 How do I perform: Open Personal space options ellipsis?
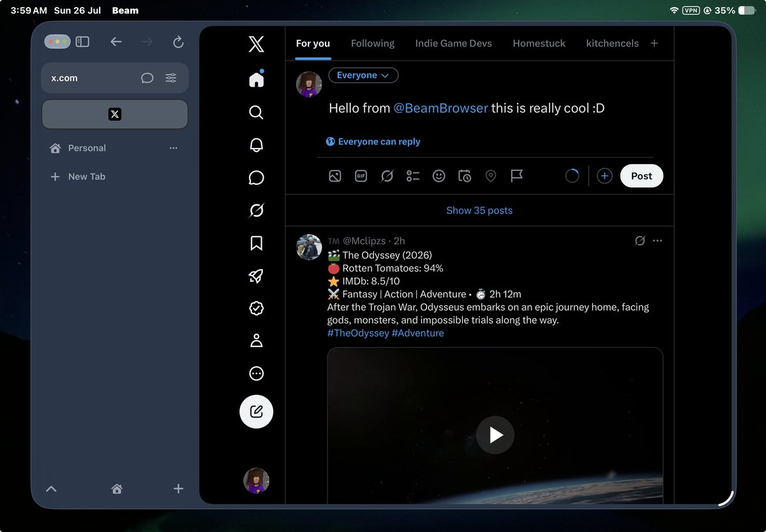pyautogui.click(x=173, y=148)
